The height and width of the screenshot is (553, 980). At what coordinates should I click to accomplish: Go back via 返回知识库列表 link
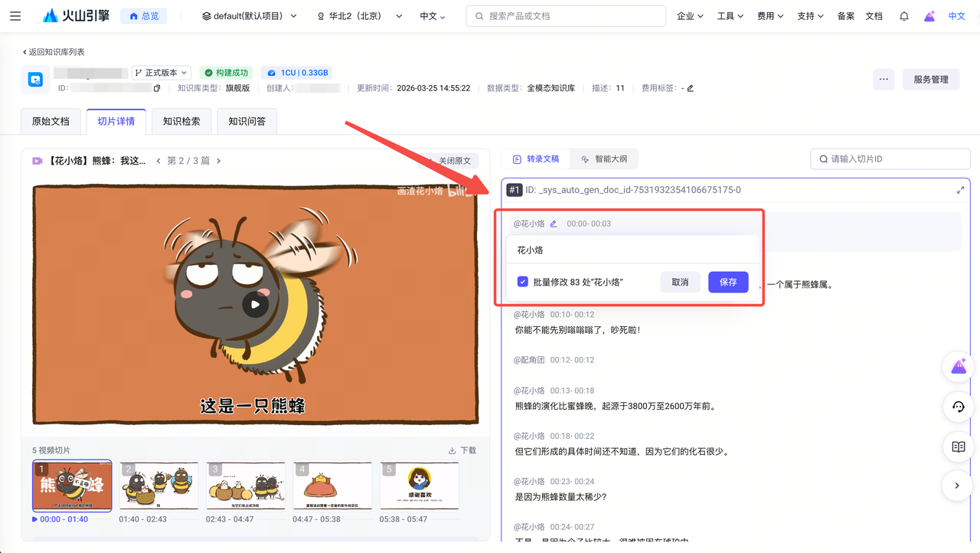(54, 52)
